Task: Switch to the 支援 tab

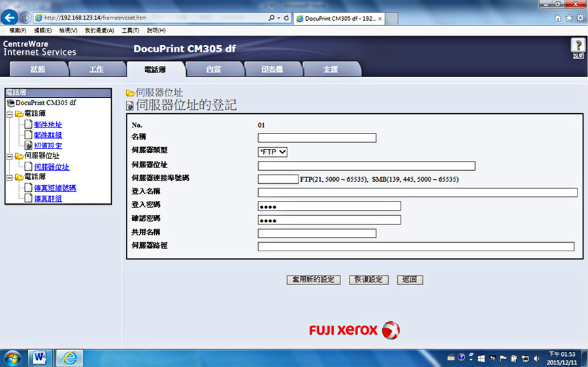Action: 331,69
